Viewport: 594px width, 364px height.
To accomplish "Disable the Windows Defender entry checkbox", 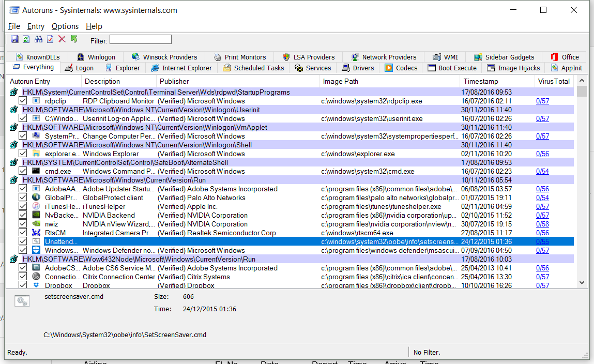I will tap(23, 250).
